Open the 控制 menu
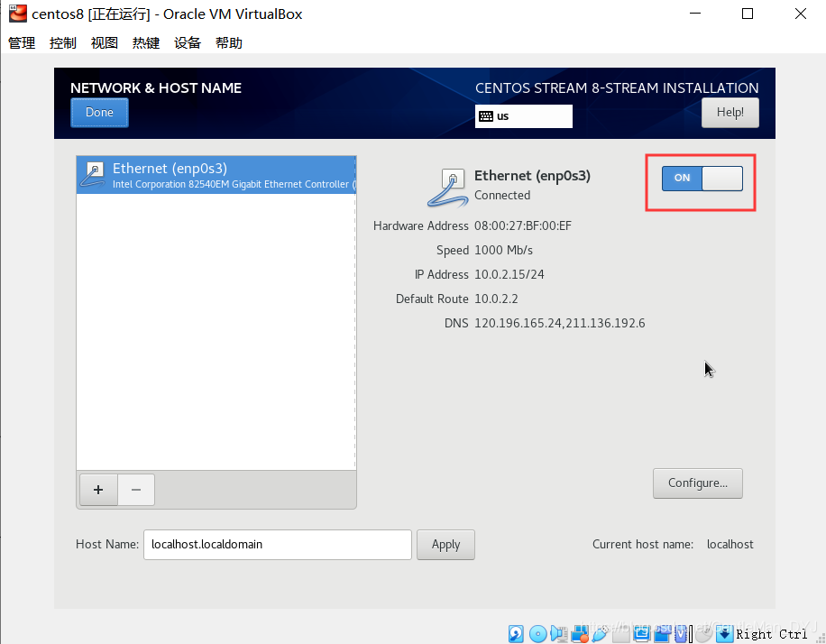The height and width of the screenshot is (644, 826). tap(63, 42)
